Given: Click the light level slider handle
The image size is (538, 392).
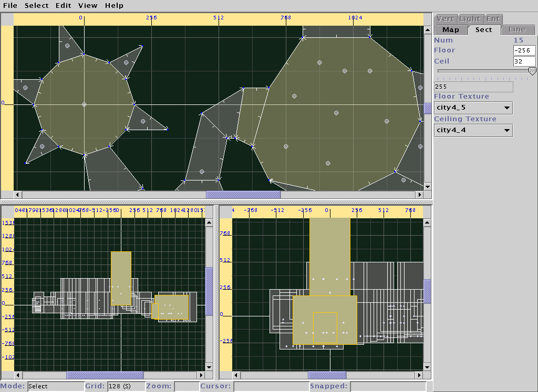Looking at the screenshot, I should pos(532,71).
